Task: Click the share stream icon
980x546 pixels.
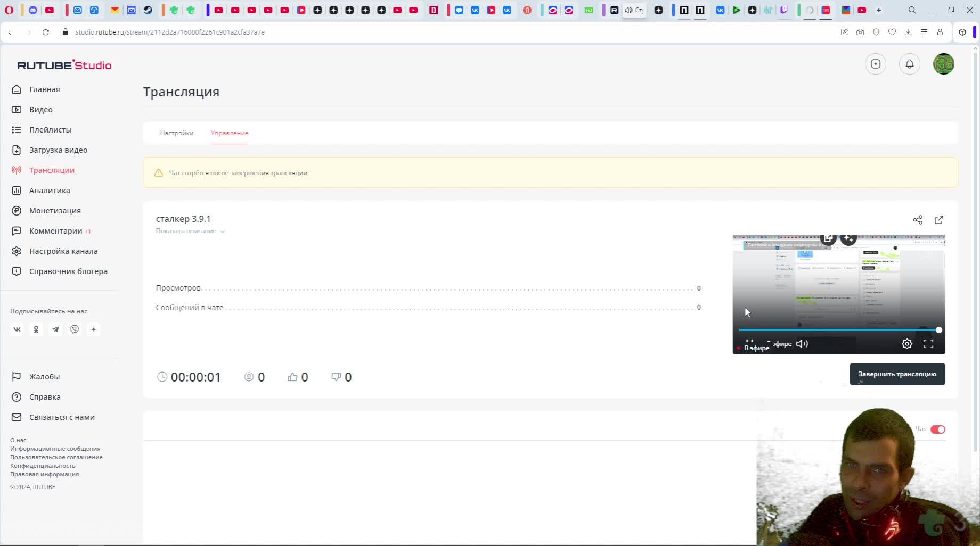Action: pos(918,220)
